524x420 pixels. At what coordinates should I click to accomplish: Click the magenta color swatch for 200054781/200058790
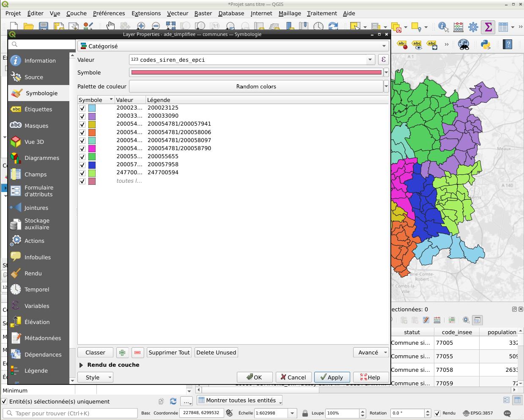click(x=92, y=148)
